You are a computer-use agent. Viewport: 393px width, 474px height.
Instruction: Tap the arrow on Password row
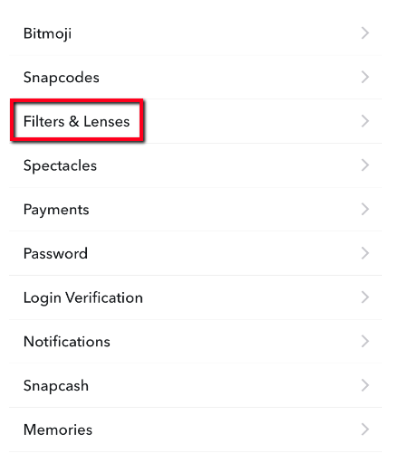tap(365, 253)
